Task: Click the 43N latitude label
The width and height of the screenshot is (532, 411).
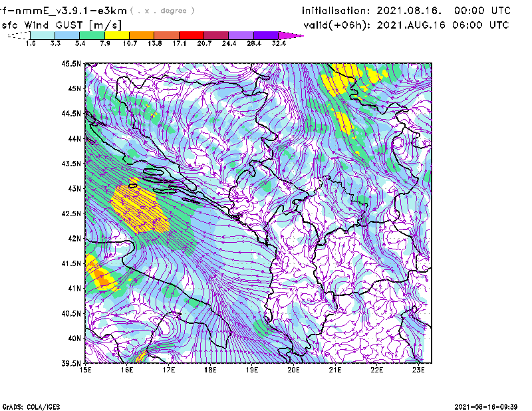Action: pos(74,188)
